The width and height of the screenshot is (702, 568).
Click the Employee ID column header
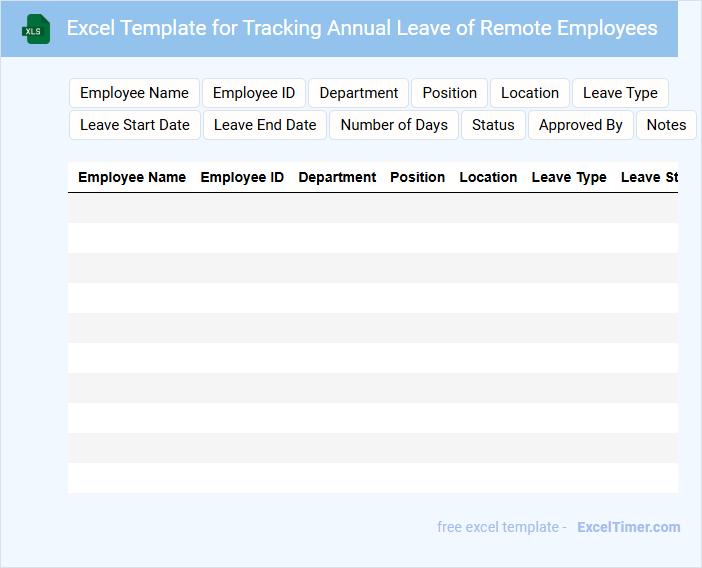pyautogui.click(x=242, y=177)
